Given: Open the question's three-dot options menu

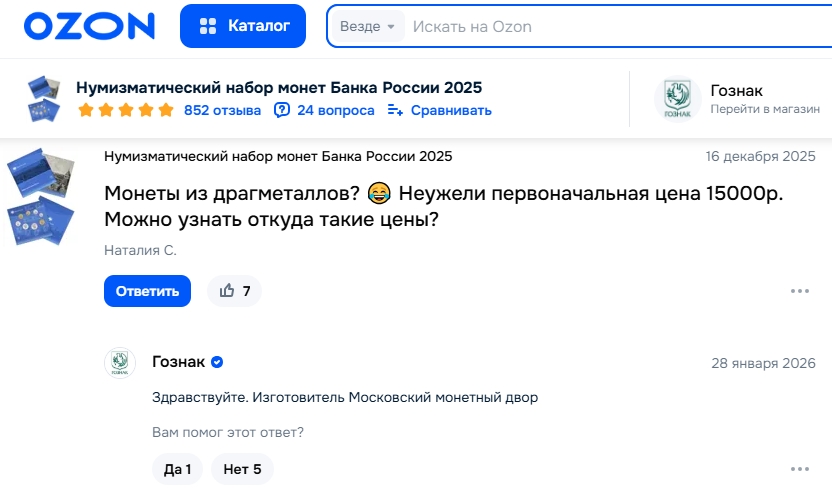Looking at the screenshot, I should 800,291.
